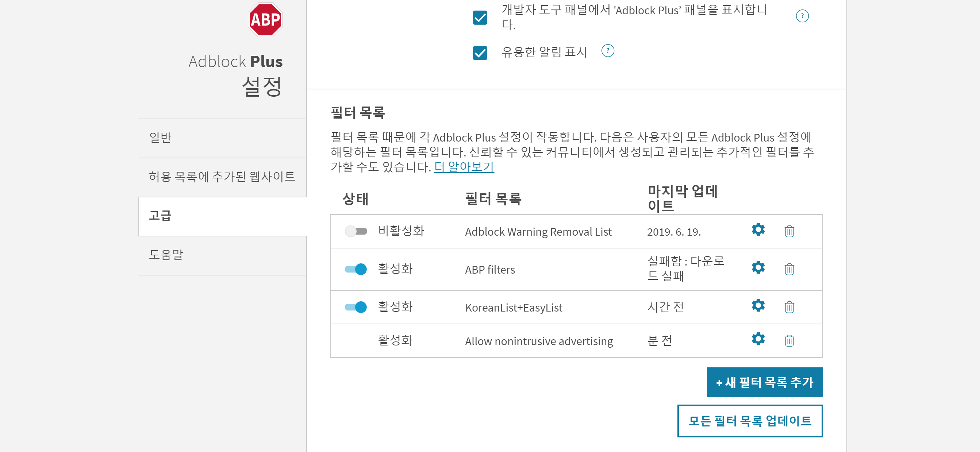Screen dimensions: 980x452
Task: Trash the Allow nonintrusive advertising list
Action: point(789,340)
